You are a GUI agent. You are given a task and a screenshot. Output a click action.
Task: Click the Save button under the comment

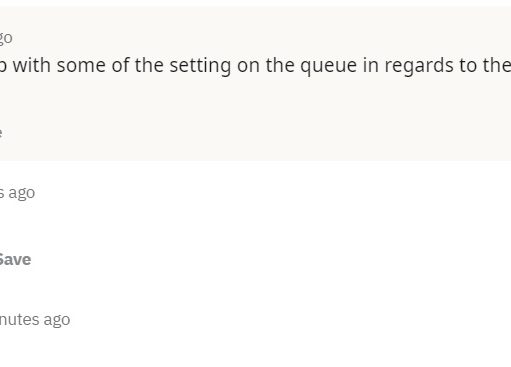click(15, 259)
